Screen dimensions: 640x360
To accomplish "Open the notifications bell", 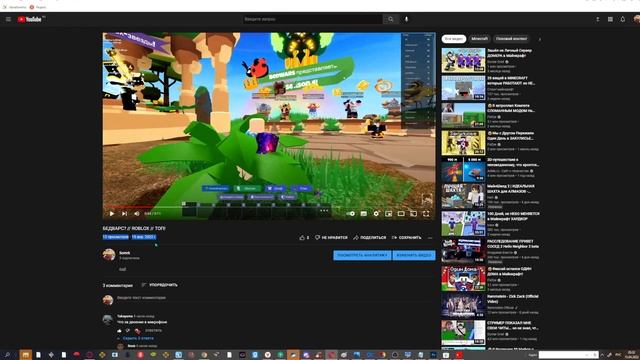I will point(622,19).
